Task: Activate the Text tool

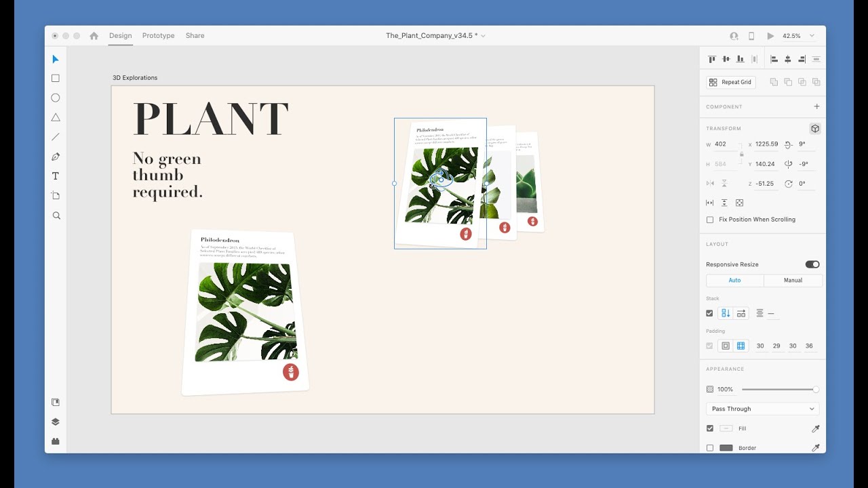Action: pos(56,176)
